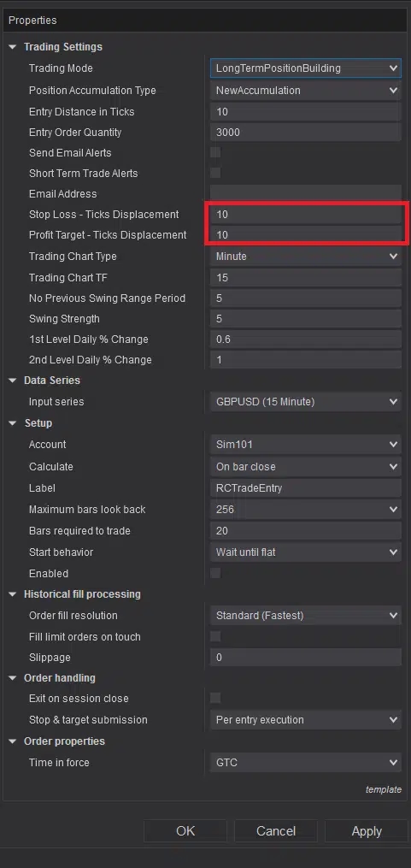Click the Entry Order Quantity field
This screenshot has width=411, height=868.
click(305, 133)
